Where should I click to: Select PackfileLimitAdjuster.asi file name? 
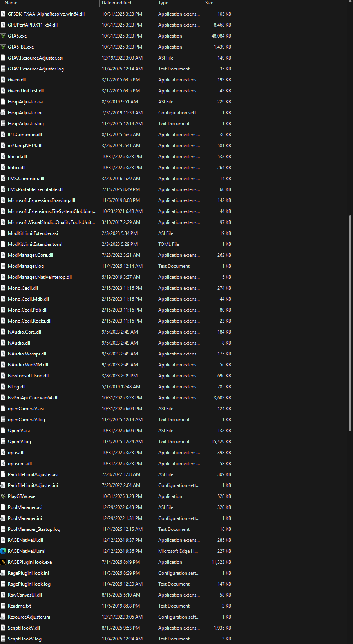click(x=33, y=474)
